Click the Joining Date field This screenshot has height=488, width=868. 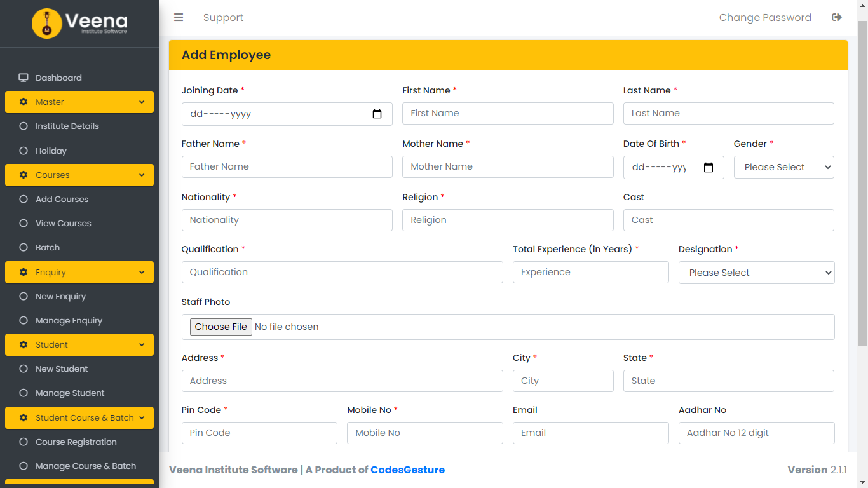pyautogui.click(x=287, y=114)
